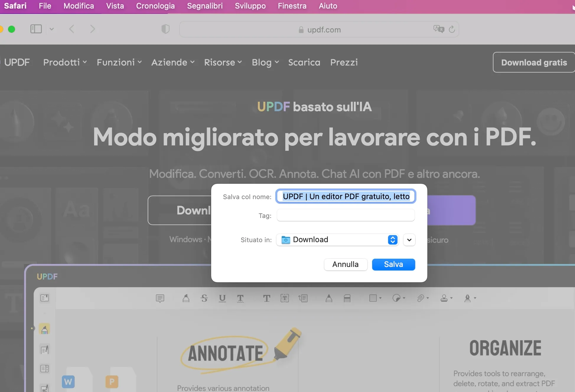Click the translate page icon
Viewport: 575px width, 392px height.
point(439,29)
